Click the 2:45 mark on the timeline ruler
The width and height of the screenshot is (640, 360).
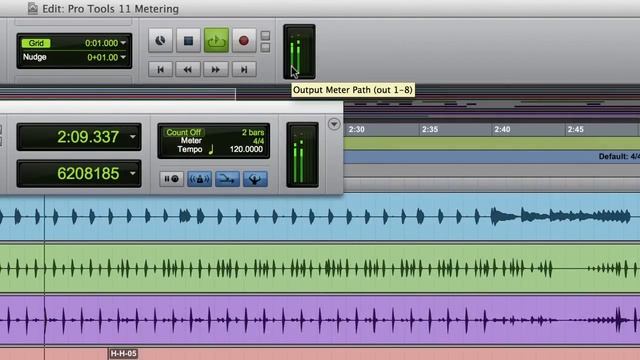[x=576, y=129]
